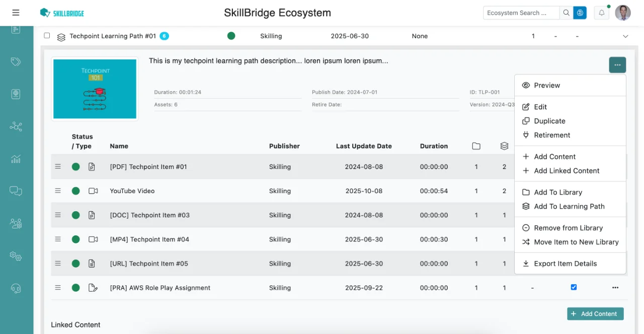Viewport: 644px width, 334px height.
Task: Open the users group sidebar icon
Action: 16,223
